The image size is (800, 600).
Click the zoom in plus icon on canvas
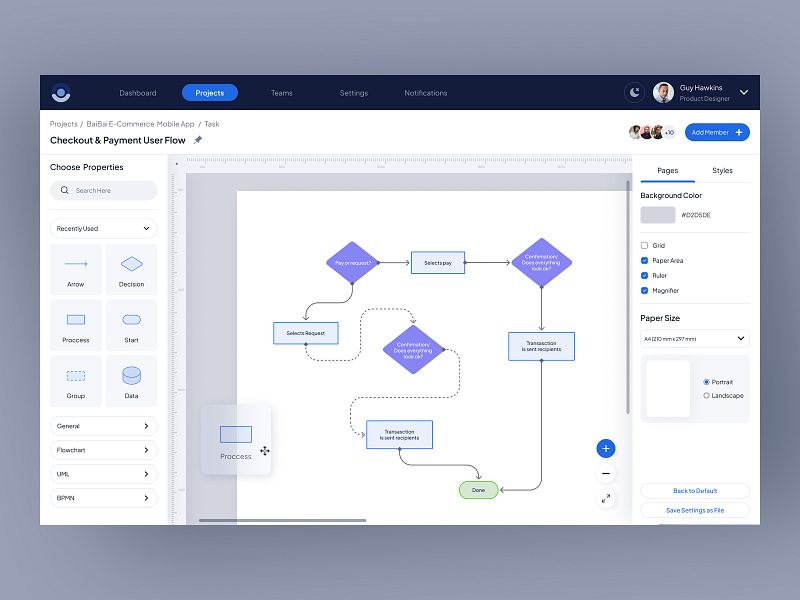coord(606,448)
